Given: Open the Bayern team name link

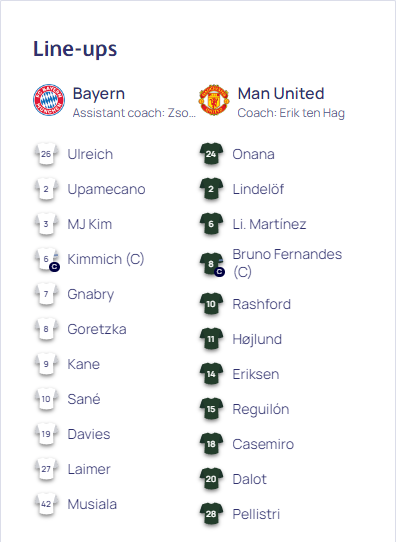Looking at the screenshot, I should pyautogui.click(x=99, y=94).
